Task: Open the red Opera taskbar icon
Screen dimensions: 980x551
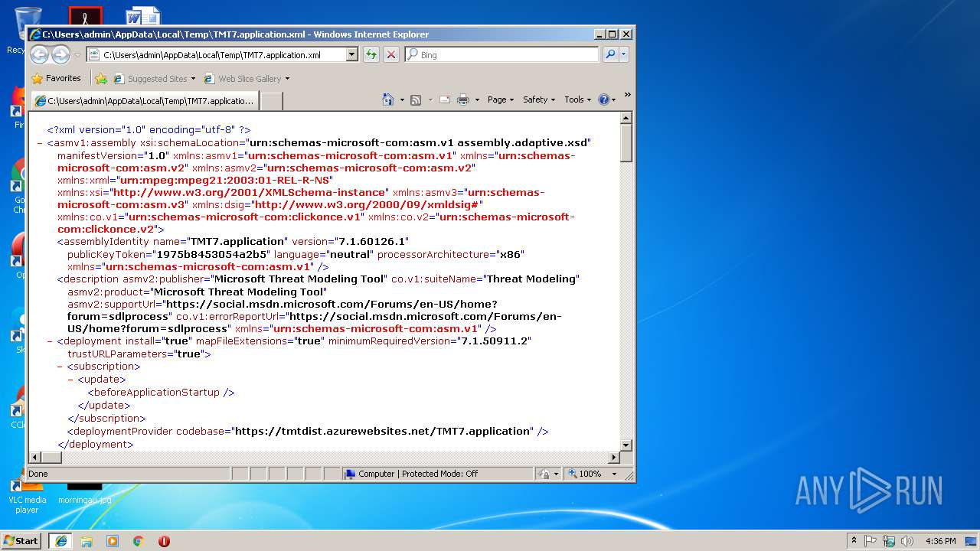Action: click(x=164, y=540)
